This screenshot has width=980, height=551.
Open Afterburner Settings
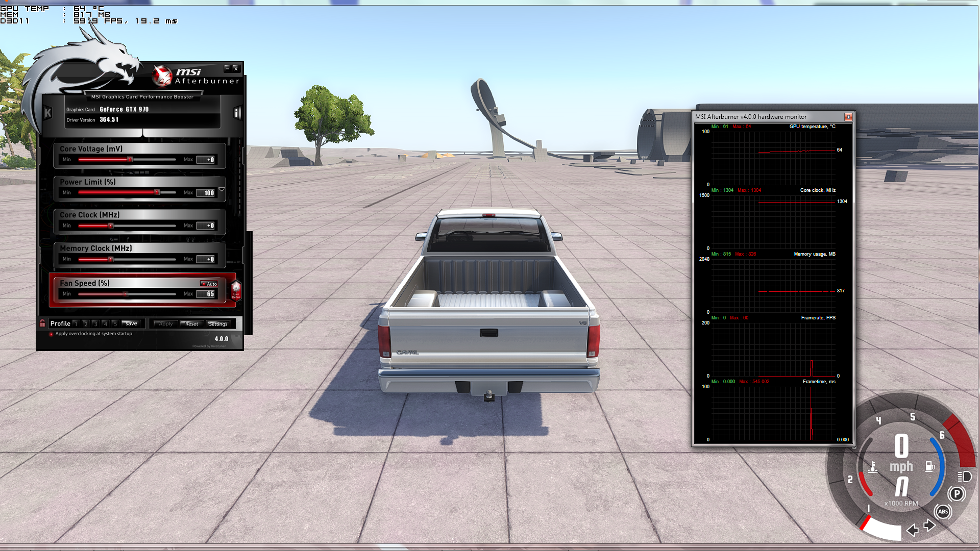tap(218, 324)
